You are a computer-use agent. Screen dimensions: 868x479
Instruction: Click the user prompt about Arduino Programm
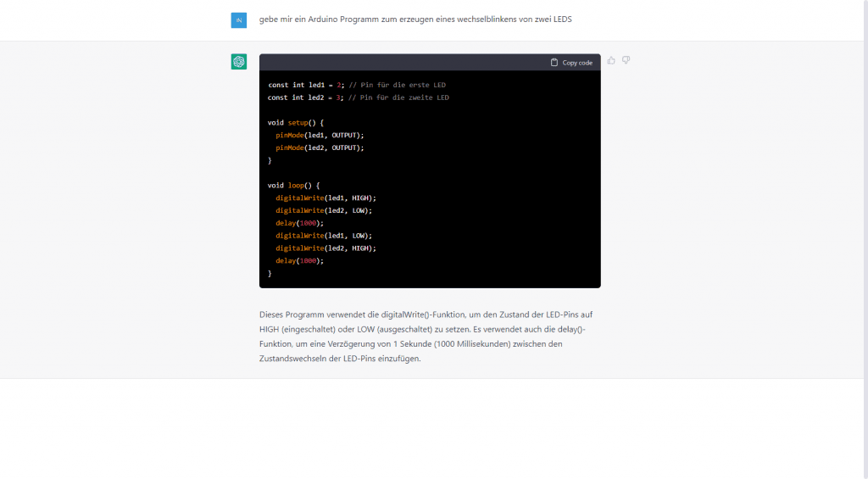tap(415, 19)
